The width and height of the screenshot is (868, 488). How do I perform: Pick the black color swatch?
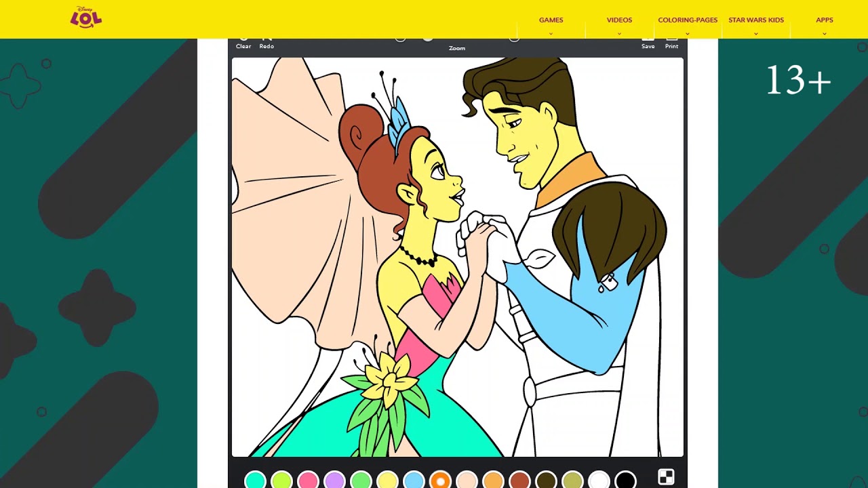625,481
